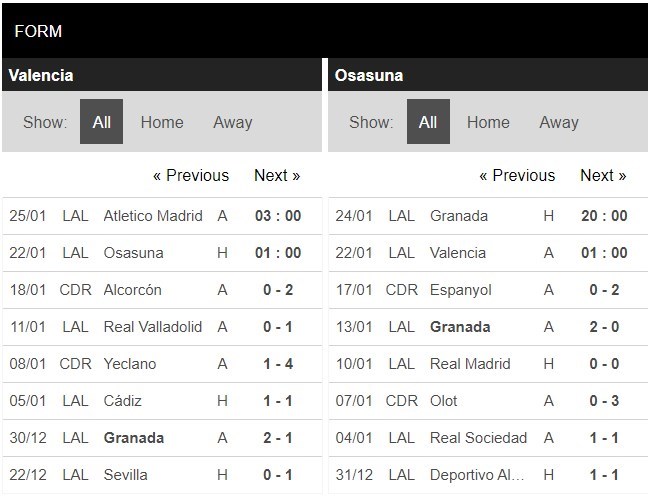
Task: Go to Next Valencia matches
Action: (277, 175)
